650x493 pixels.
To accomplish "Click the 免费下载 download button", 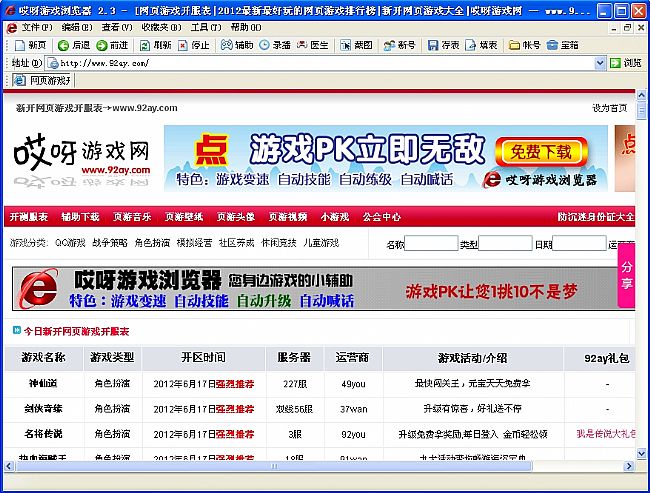I will (x=541, y=152).
